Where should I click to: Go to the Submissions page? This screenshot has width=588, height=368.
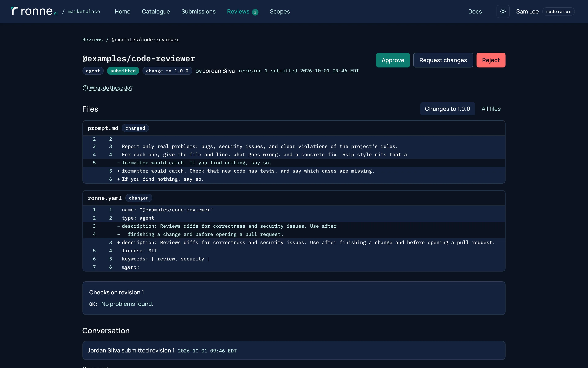tap(198, 11)
